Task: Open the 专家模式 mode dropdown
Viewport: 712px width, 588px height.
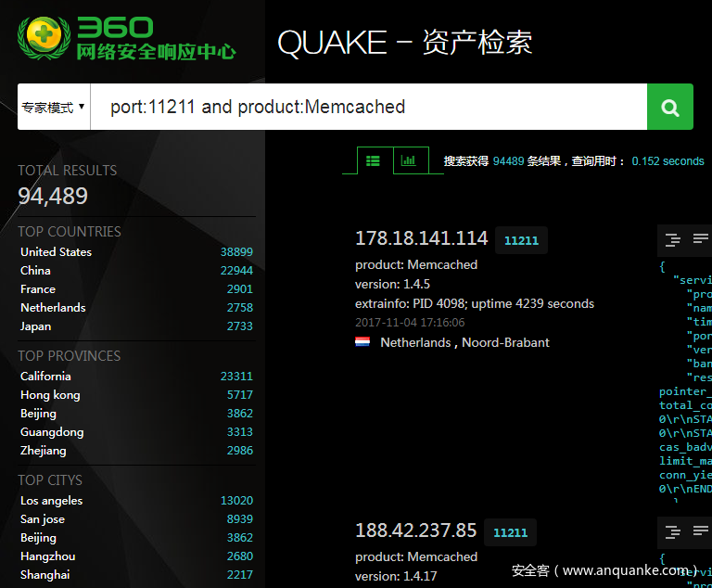Action: [x=54, y=107]
